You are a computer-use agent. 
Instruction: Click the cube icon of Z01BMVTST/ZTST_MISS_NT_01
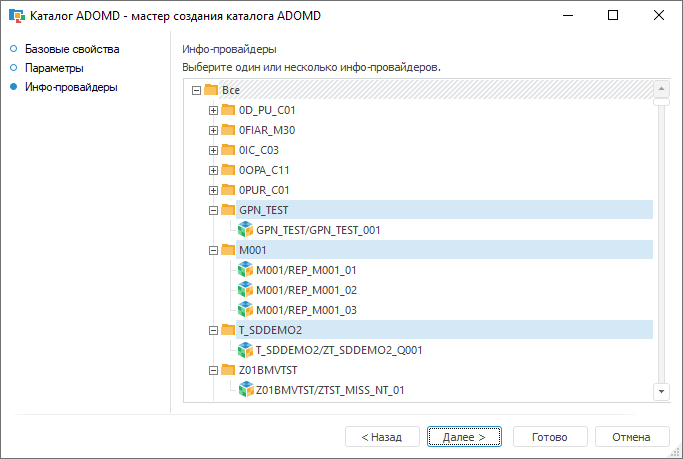pyautogui.click(x=246, y=390)
